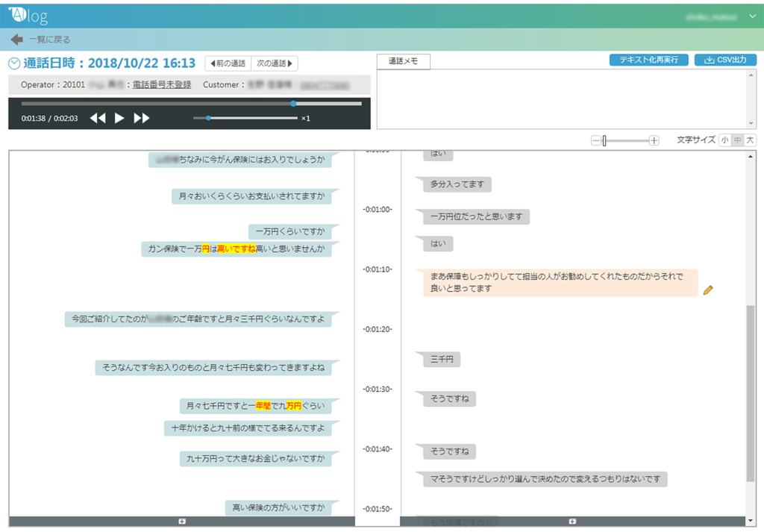Image resolution: width=764 pixels, height=532 pixels.
Task: Click the pencil edit icon on highlighted message
Action: click(x=708, y=290)
